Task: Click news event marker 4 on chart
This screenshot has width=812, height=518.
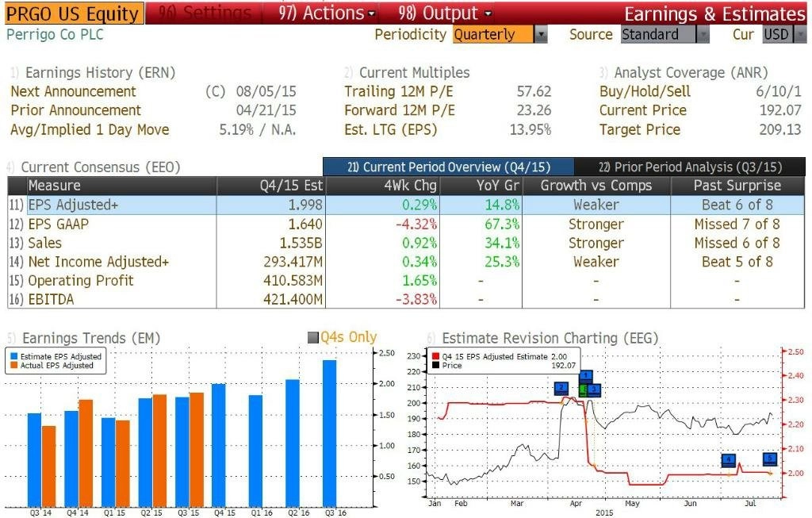Action: pos(729,459)
